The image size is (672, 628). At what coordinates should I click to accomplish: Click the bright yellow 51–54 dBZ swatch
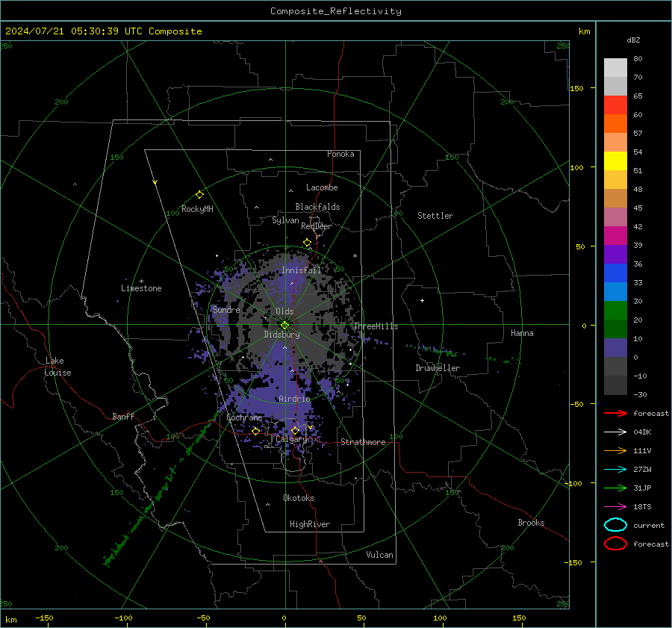(x=615, y=161)
